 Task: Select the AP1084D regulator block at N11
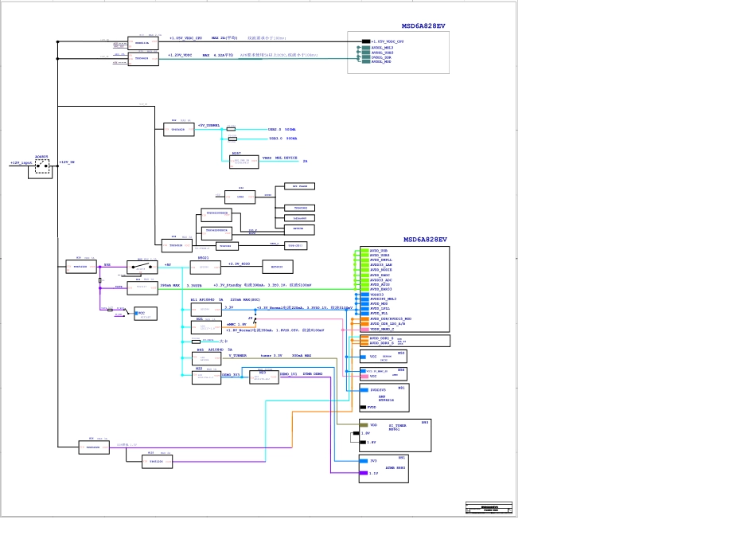point(207,308)
